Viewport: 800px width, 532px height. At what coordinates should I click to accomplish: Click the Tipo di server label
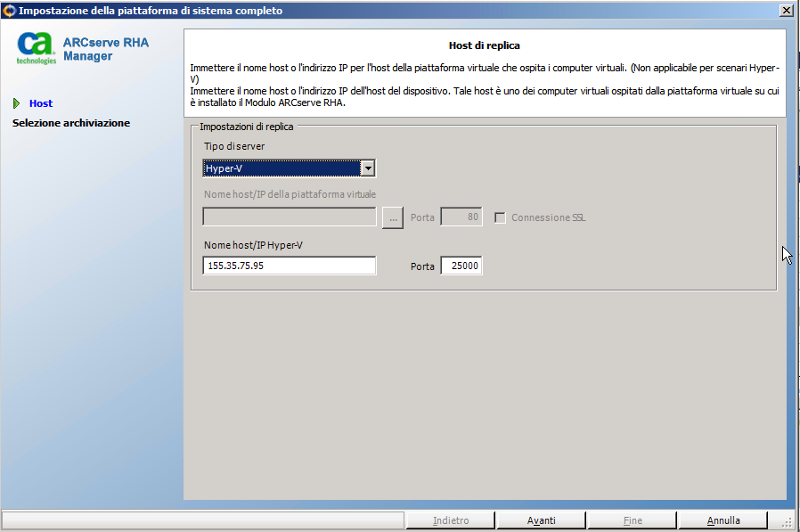tap(234, 146)
